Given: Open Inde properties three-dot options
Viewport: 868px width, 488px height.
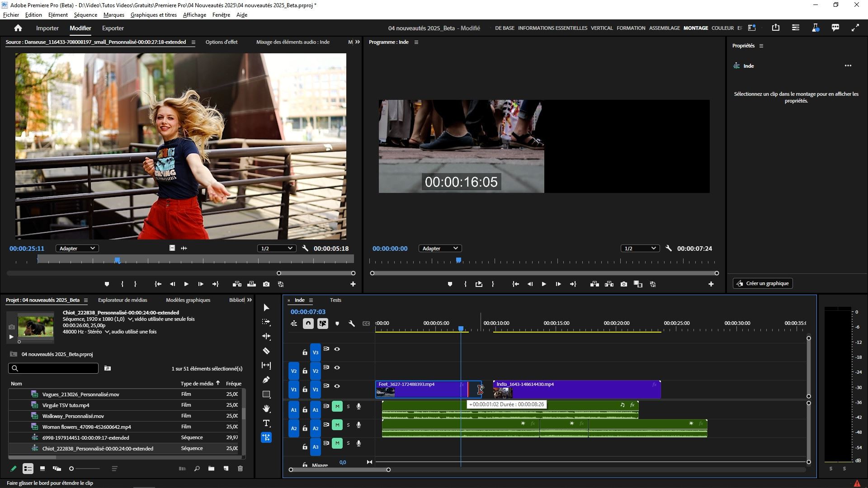Looking at the screenshot, I should (848, 66).
